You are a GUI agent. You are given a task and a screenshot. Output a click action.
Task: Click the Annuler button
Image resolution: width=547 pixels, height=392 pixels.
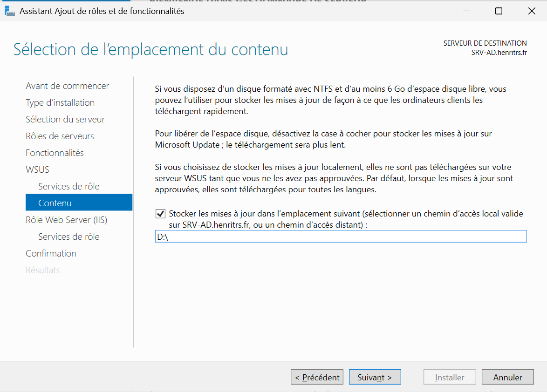507,377
